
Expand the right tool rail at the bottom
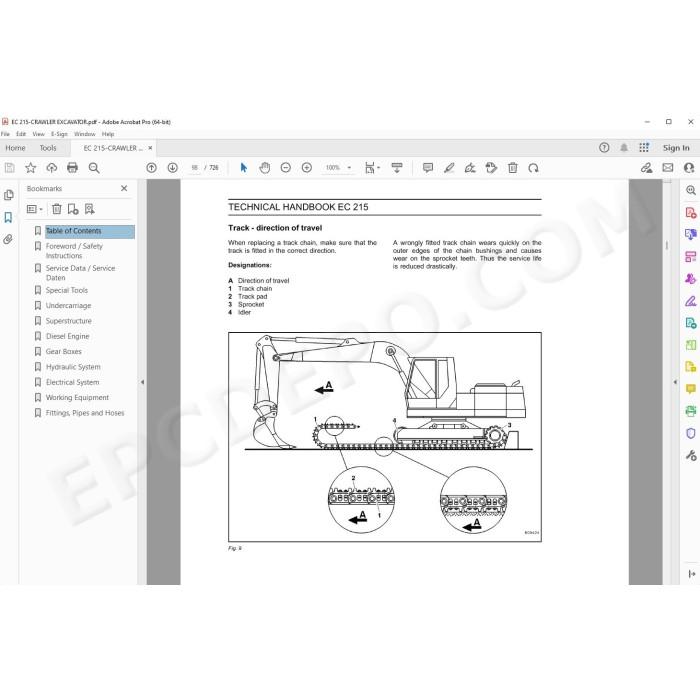pyautogui.click(x=692, y=574)
